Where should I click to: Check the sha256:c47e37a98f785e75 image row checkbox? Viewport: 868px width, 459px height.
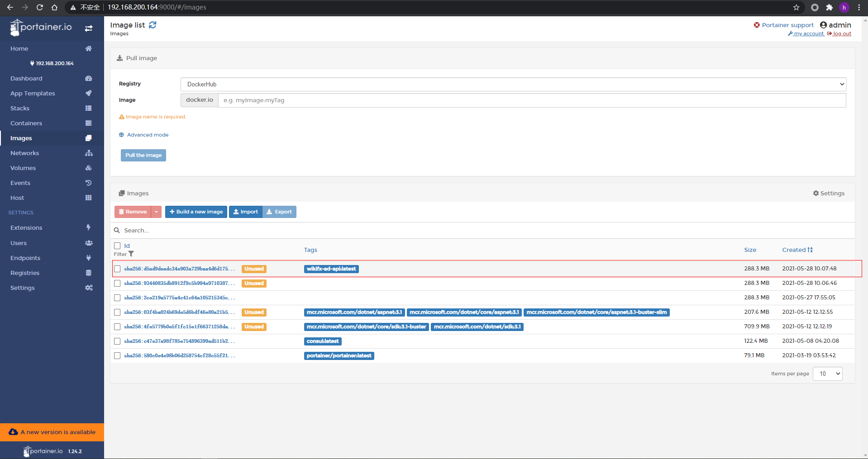pos(117,341)
